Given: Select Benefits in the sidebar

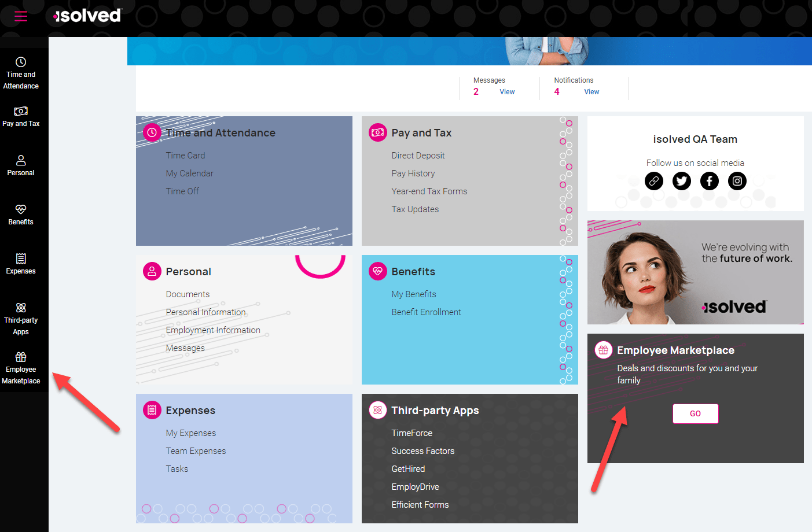Looking at the screenshot, I should click(x=21, y=215).
